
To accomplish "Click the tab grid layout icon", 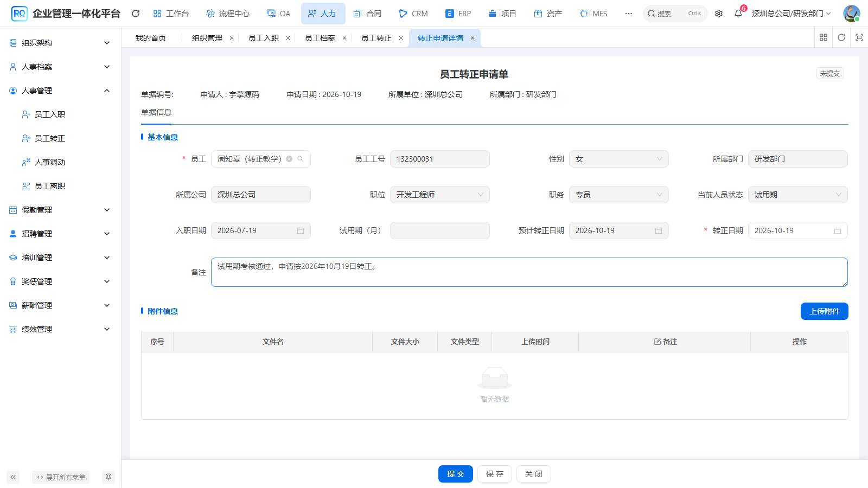I will tap(824, 37).
